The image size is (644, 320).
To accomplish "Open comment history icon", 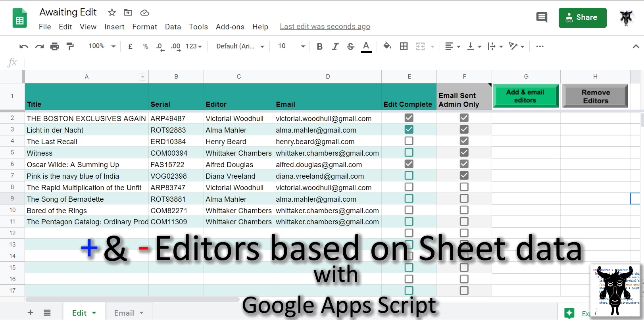I will tap(542, 17).
